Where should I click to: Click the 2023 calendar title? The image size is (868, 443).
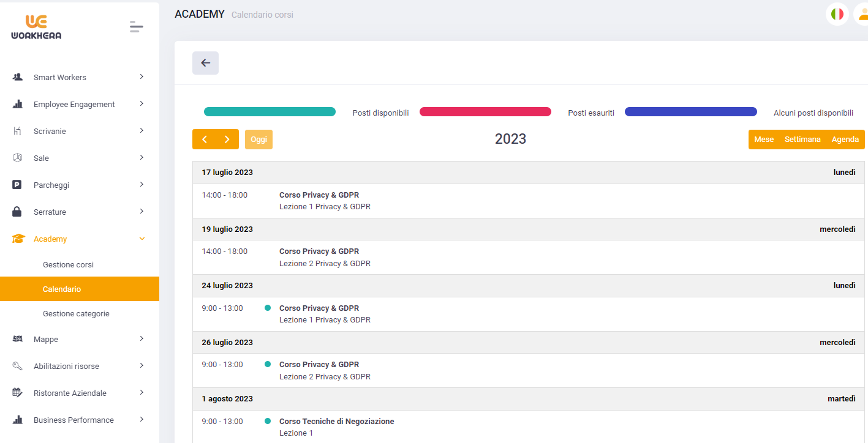point(511,139)
